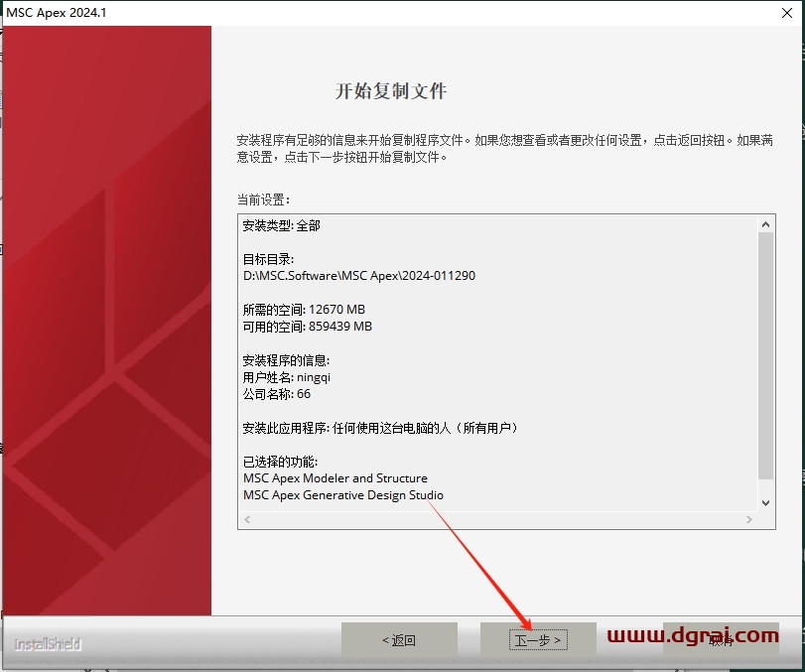Image resolution: width=805 pixels, height=672 pixels.
Task: Click the target path D:\MSC.Software\MSC Apex\2024-011290
Action: click(x=359, y=276)
